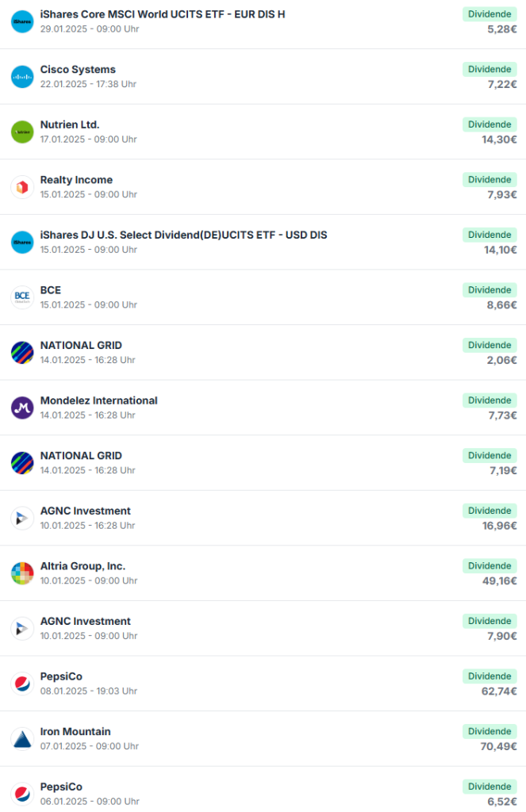Click the iShares Core MSCI World logo
The image size is (526, 812).
pyautogui.click(x=22, y=21)
